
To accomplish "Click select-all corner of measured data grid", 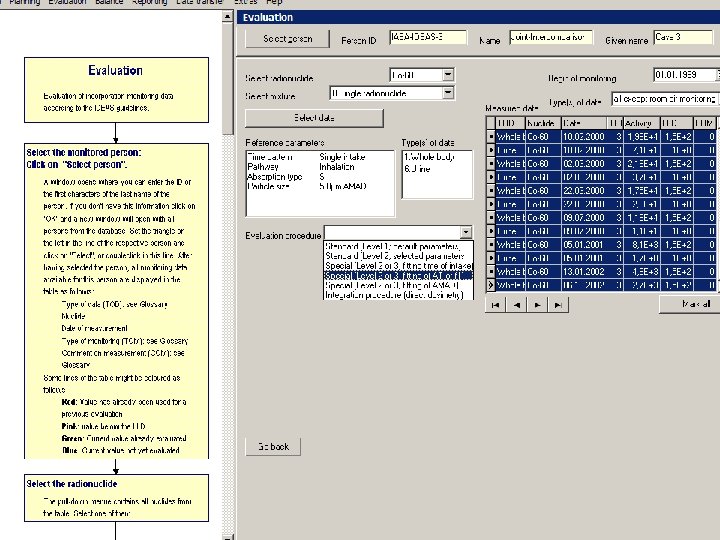I will [490, 123].
